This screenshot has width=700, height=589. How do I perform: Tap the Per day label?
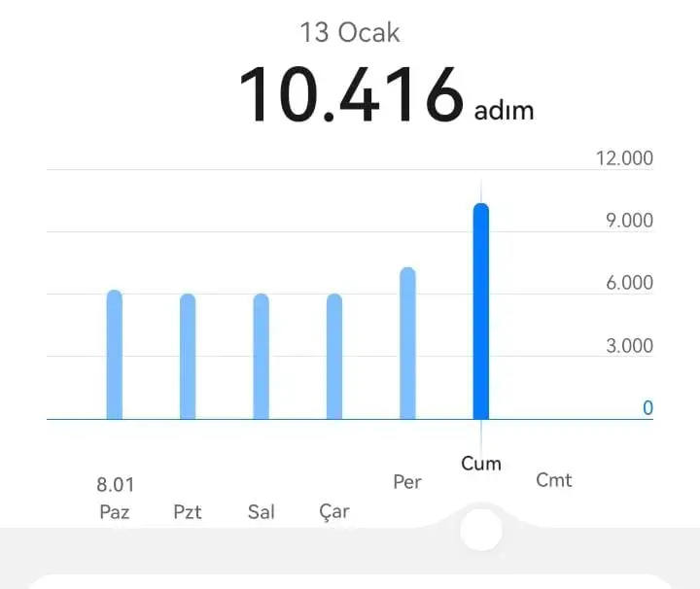click(407, 482)
